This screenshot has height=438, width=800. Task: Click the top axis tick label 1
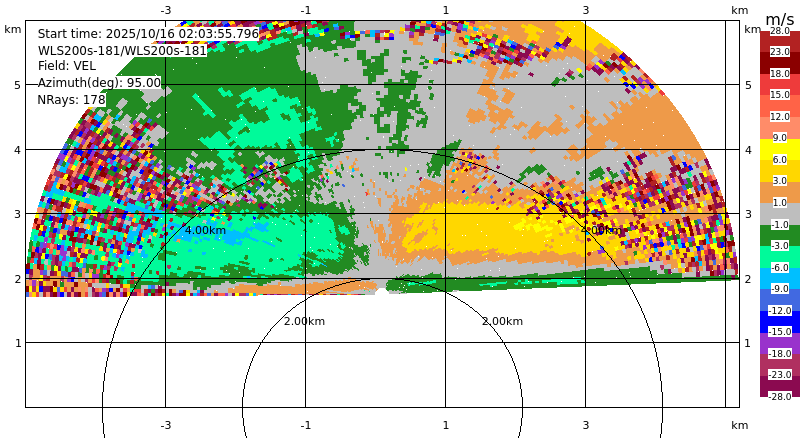[x=446, y=10]
